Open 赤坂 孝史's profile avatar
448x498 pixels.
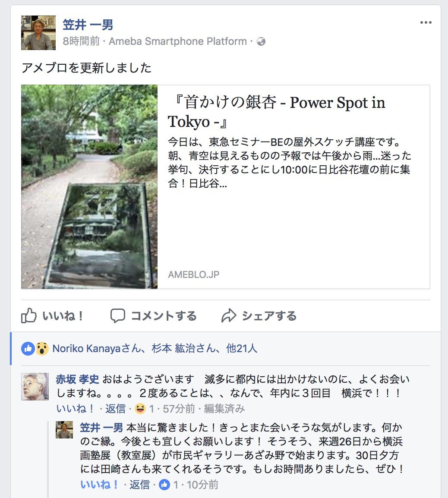tap(35, 387)
